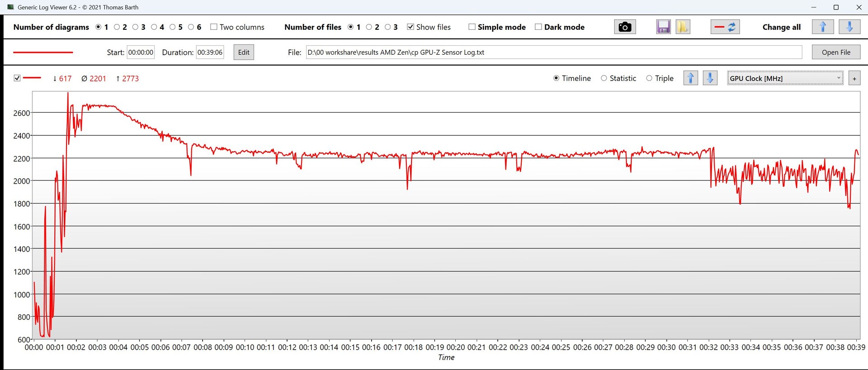Click the Change all down arrow
This screenshot has height=370, width=868.
(849, 27)
